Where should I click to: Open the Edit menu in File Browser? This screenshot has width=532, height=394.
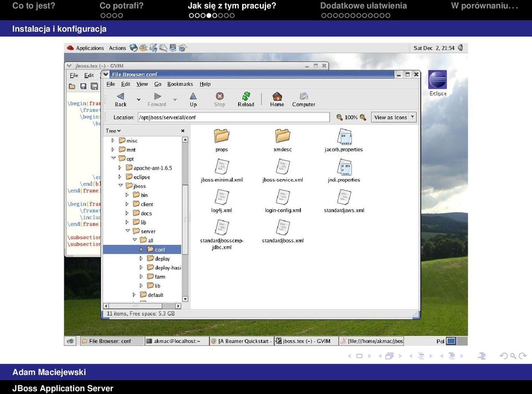click(x=126, y=84)
